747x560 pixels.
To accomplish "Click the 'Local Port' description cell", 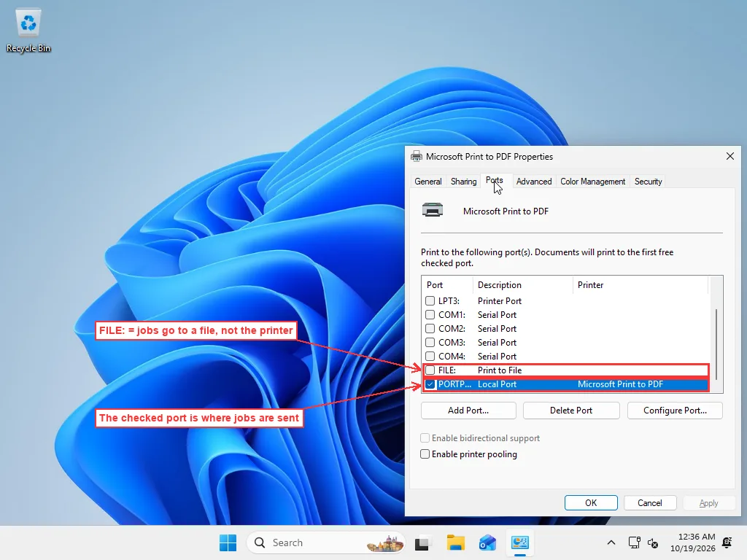I will pos(497,384).
